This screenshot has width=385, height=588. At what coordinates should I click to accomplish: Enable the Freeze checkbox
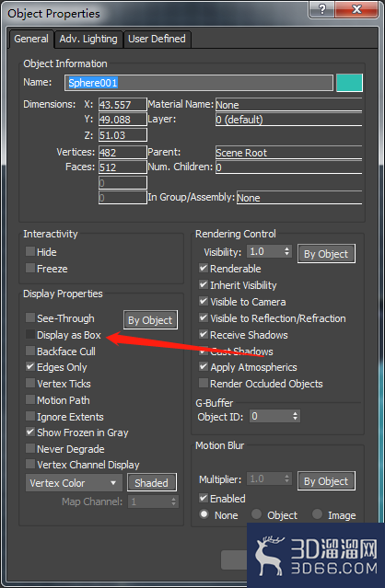[x=30, y=268]
